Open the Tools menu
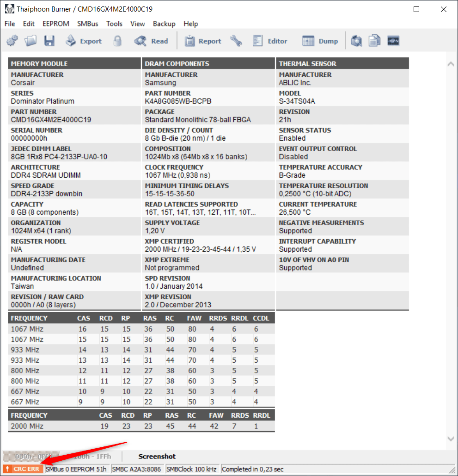Screen dimensions: 458x476 tap(114, 24)
